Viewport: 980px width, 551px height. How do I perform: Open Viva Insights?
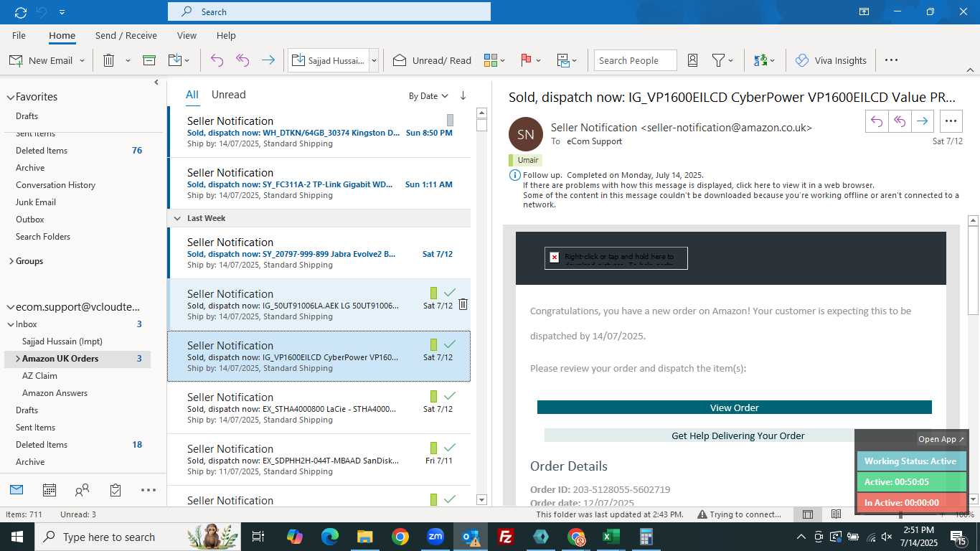[x=831, y=60]
